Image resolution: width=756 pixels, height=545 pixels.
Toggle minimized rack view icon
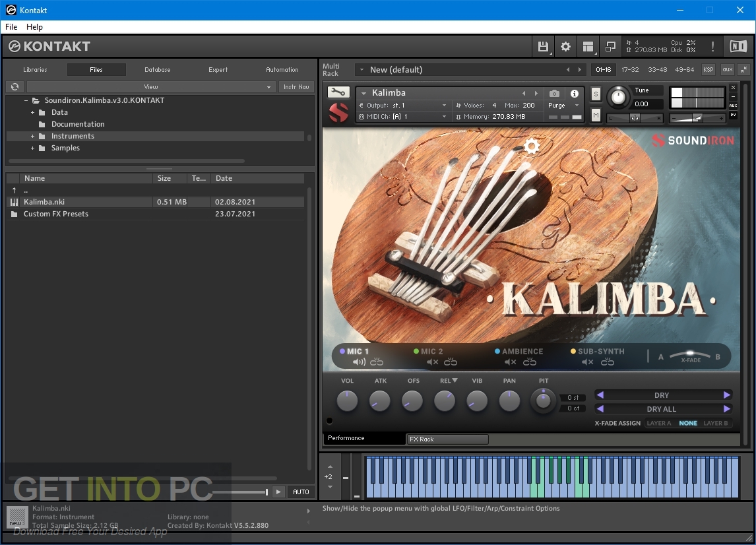[610, 46]
